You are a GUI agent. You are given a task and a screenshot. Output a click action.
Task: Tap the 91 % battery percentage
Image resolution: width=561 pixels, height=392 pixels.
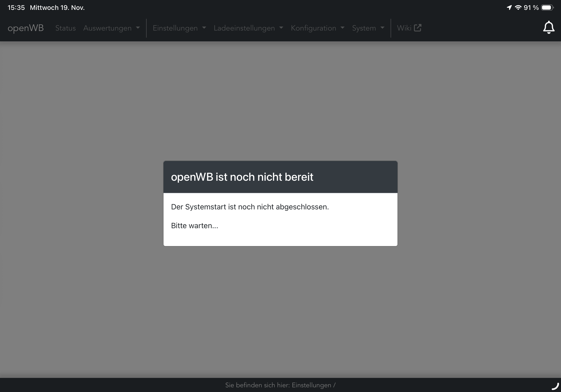(531, 8)
